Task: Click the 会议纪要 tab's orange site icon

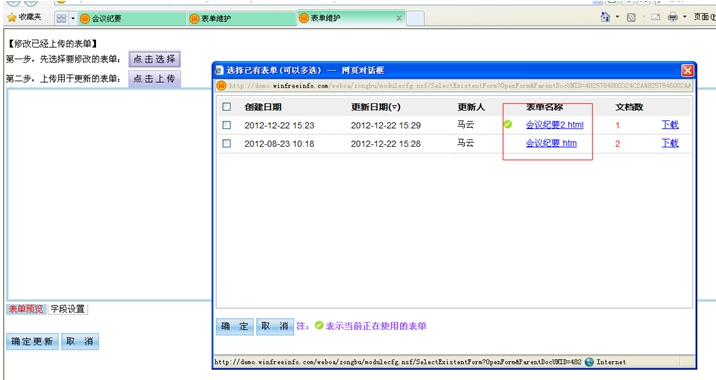Action: [84, 18]
